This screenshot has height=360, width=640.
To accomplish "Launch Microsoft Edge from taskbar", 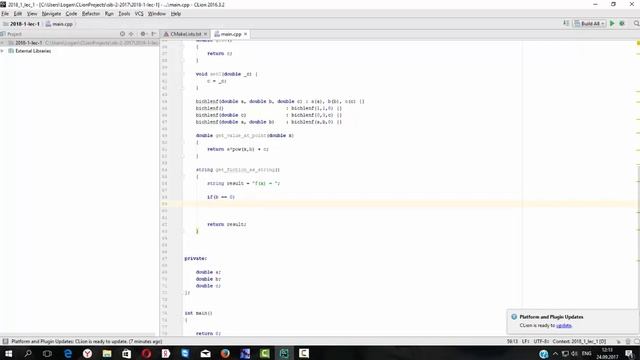I will (68, 353).
